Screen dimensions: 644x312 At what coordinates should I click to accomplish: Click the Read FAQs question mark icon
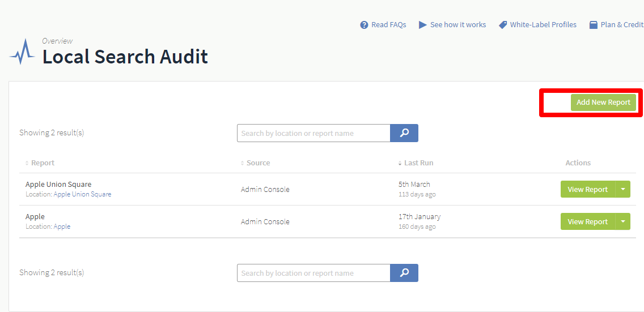pyautogui.click(x=364, y=25)
